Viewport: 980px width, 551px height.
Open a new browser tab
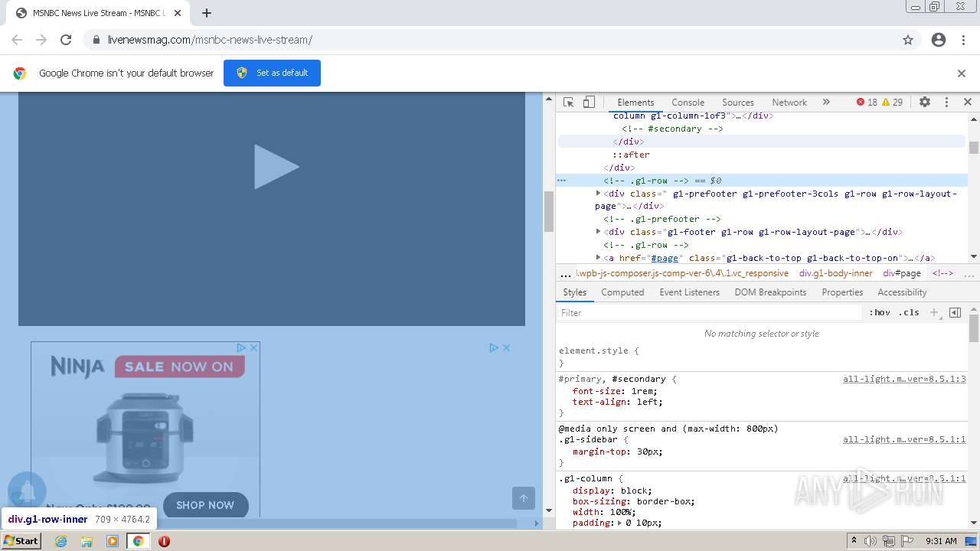point(206,13)
